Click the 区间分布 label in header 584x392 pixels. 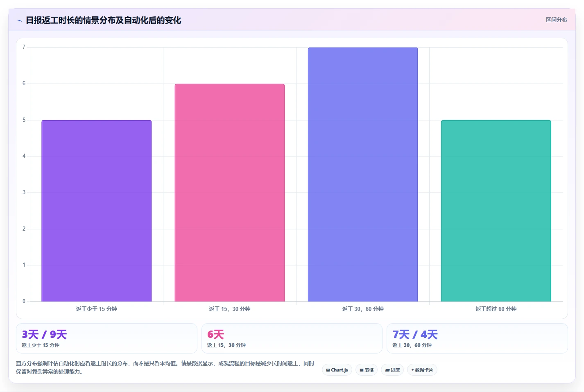point(556,20)
